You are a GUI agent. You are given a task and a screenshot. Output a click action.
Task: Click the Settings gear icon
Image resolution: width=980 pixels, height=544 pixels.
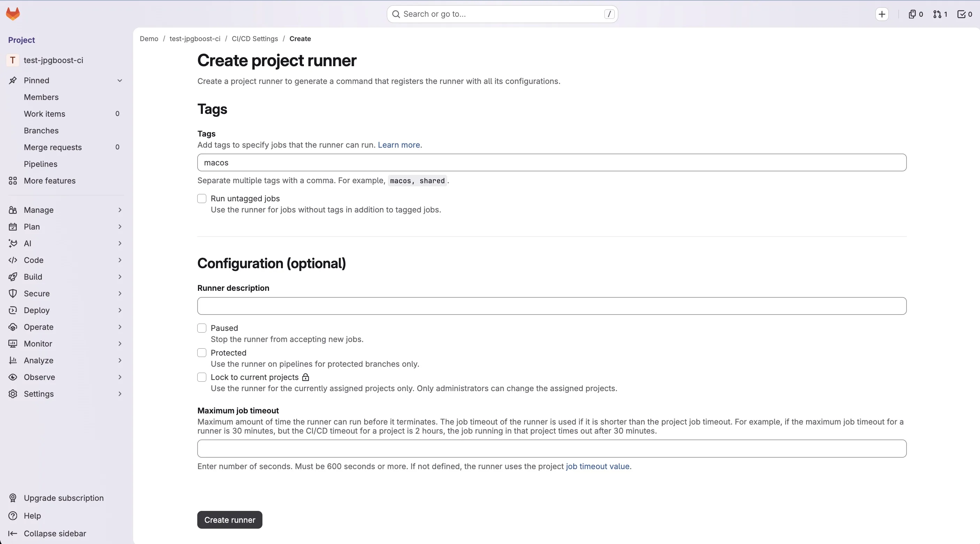pos(13,394)
